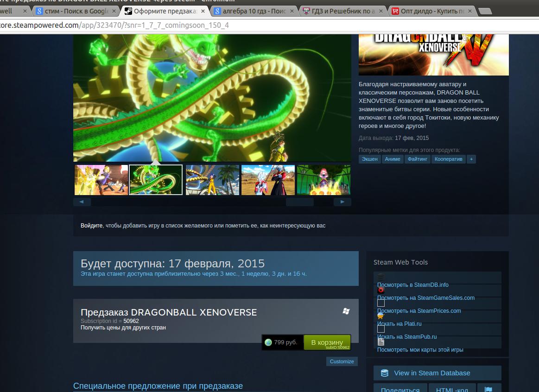Click 'Будет доступна: 17 февраля, 2015' heading

[172, 264]
